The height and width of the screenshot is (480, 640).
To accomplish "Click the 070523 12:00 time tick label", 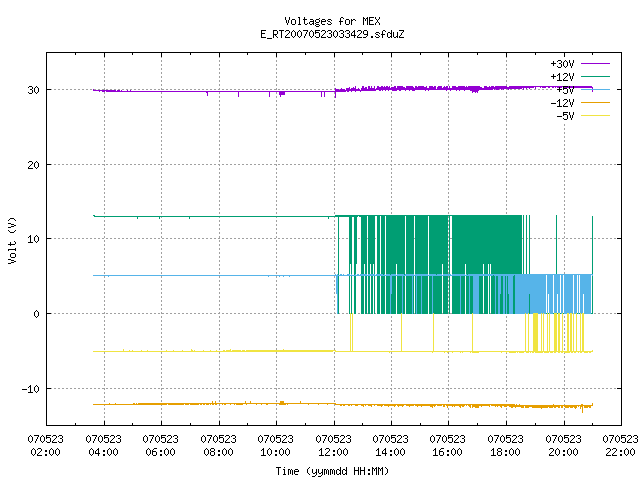I will 333,446.
